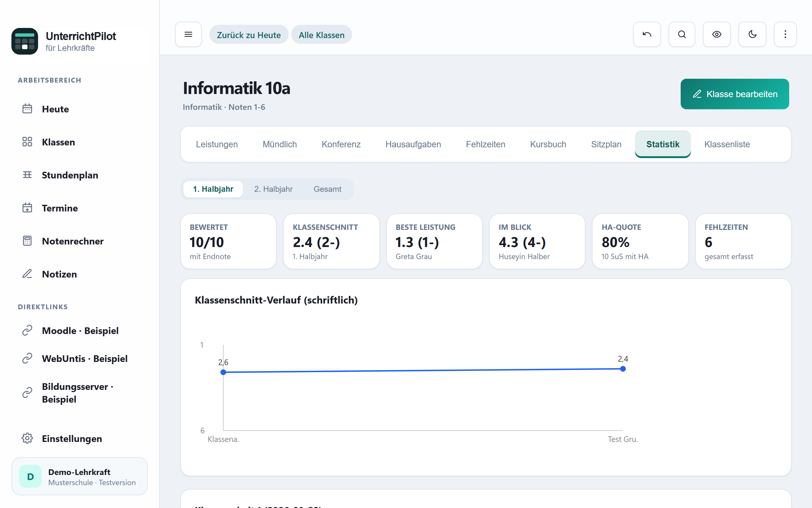Switch to the Konferenz tab
812x508 pixels.
point(341,144)
